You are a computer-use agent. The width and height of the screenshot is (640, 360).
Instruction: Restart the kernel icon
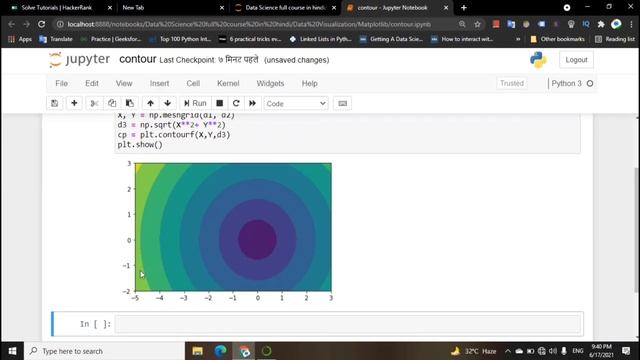pyautogui.click(x=236, y=103)
